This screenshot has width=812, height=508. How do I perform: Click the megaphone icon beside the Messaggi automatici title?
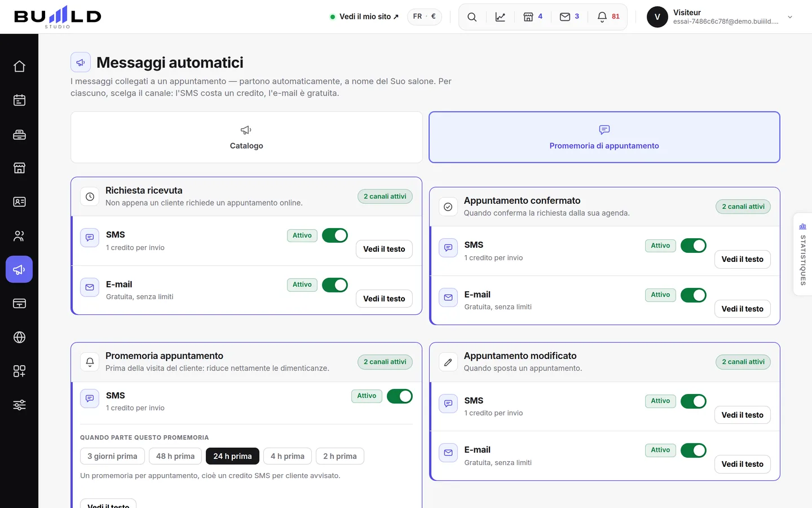point(81,62)
